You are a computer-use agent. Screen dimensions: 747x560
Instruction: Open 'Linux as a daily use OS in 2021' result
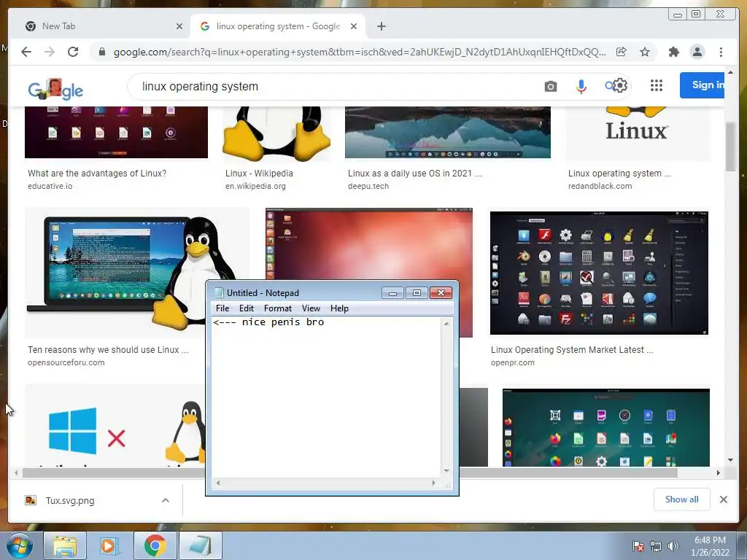414,174
